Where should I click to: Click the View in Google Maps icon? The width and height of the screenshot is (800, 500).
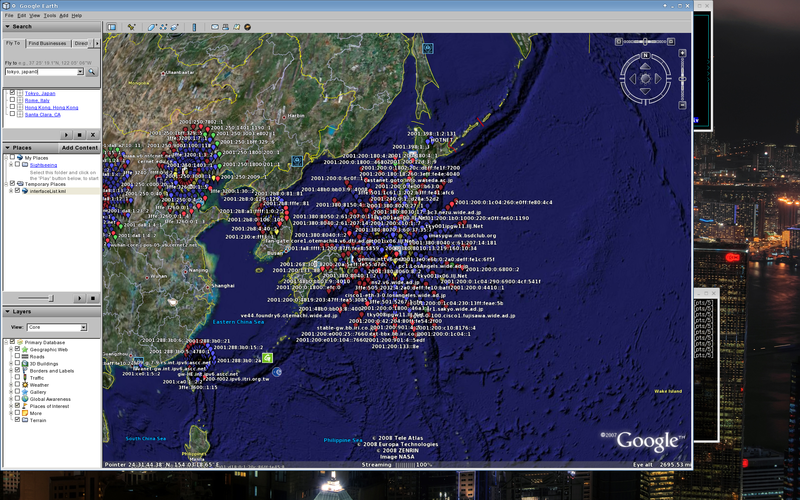237,27
